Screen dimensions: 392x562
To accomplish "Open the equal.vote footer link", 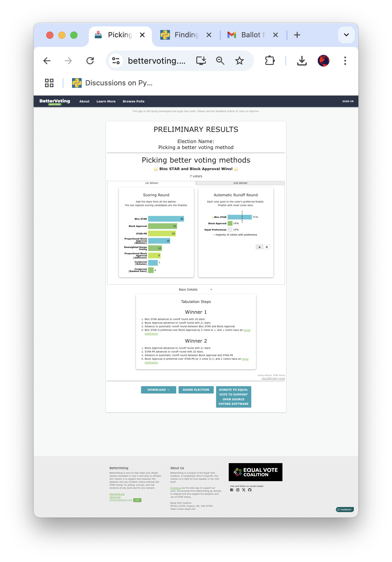I will [x=115, y=497].
